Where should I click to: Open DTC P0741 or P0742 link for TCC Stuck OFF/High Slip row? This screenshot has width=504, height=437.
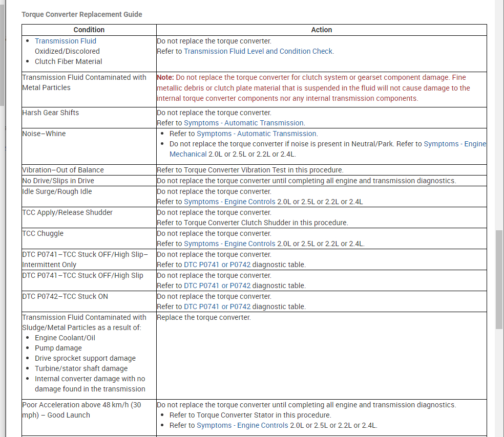click(x=217, y=286)
